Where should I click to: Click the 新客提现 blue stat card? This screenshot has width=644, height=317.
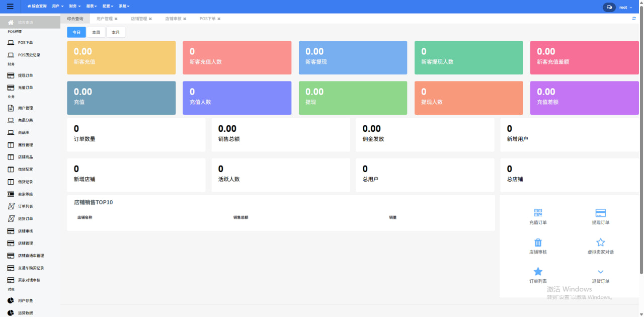(353, 58)
